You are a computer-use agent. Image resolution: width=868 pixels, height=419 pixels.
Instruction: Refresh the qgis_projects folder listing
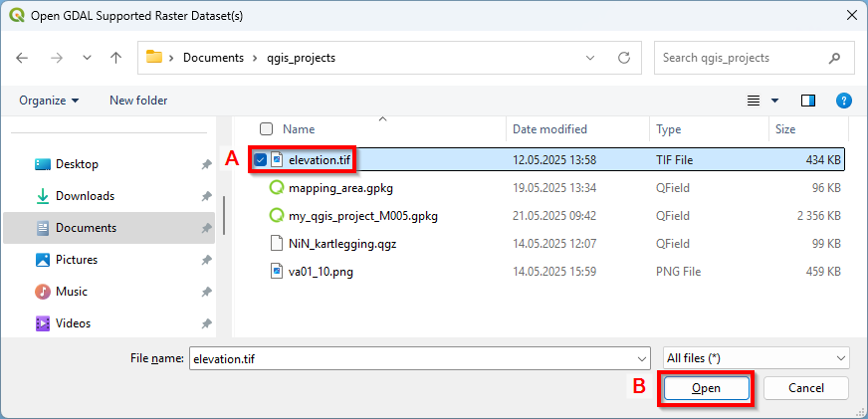coord(624,58)
